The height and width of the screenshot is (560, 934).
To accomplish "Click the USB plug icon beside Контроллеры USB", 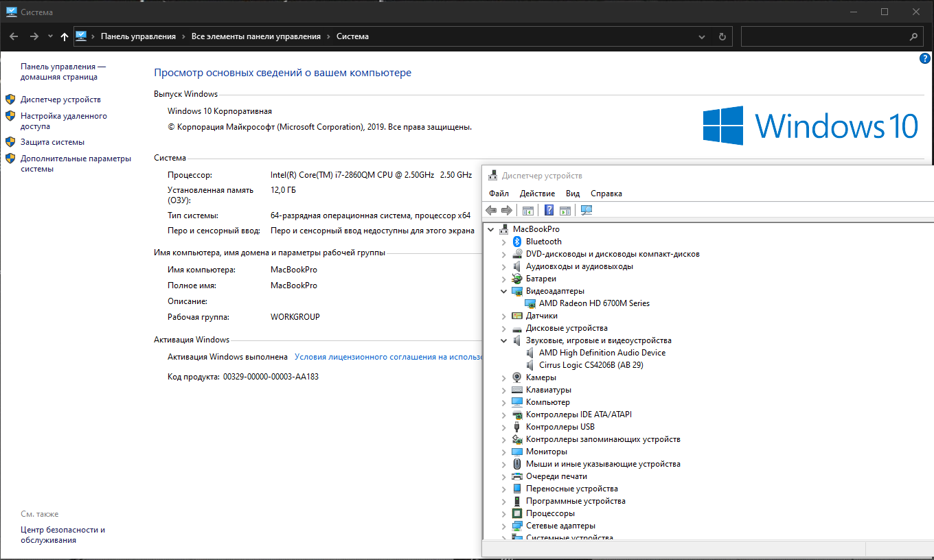I will (x=517, y=427).
